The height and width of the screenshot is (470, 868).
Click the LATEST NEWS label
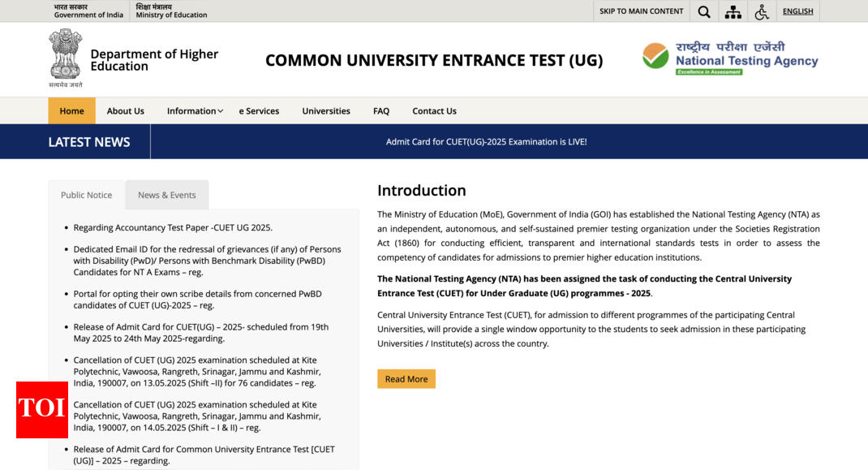point(89,142)
